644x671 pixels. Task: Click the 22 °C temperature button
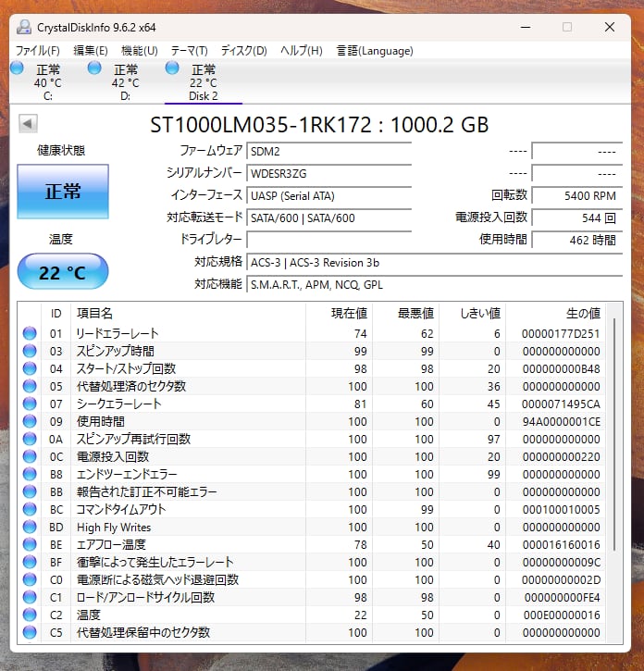(63, 272)
